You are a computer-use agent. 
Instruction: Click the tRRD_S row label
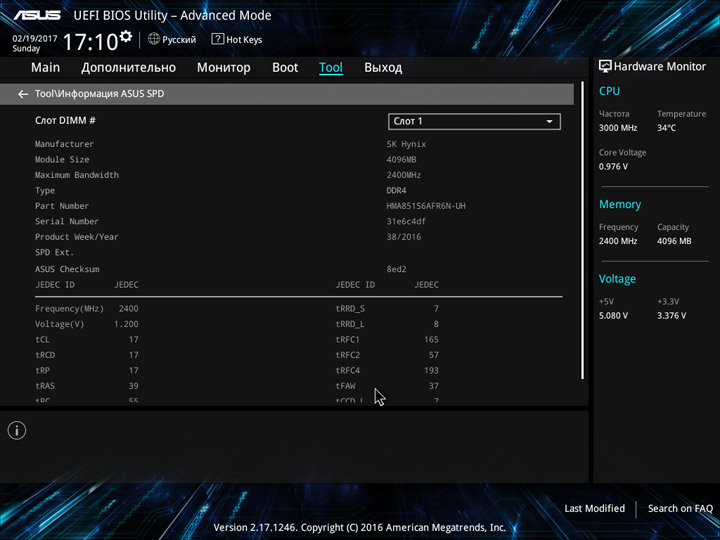point(350,309)
